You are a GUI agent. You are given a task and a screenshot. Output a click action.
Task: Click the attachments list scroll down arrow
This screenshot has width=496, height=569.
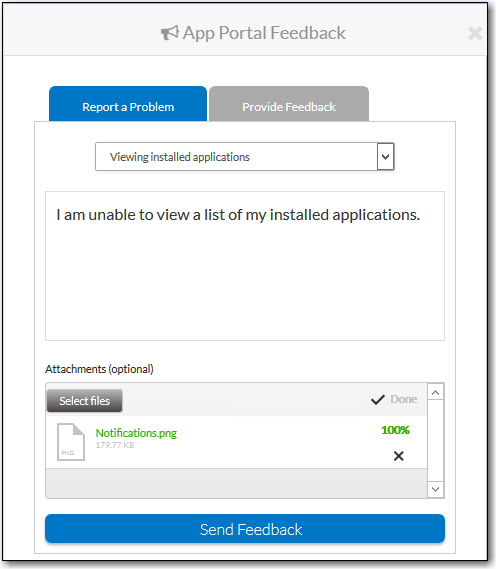(x=435, y=490)
